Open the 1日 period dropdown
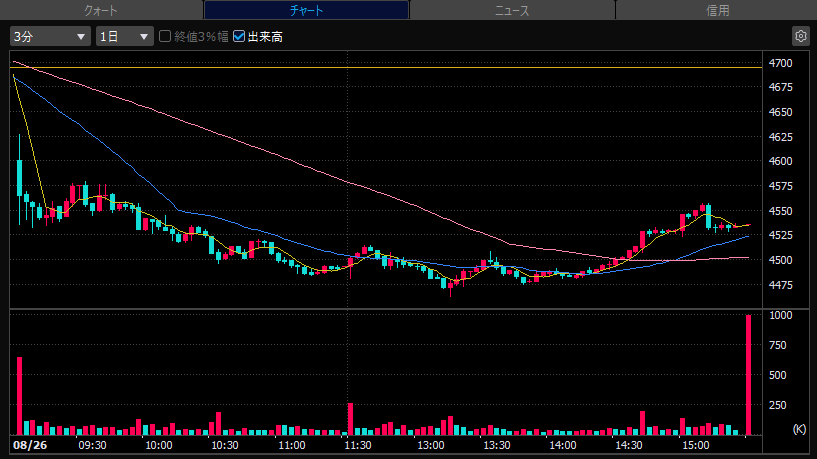The image size is (817, 459). point(125,36)
